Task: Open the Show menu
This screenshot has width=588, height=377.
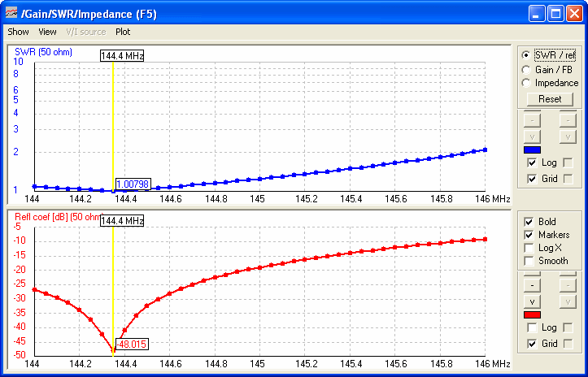Action: 18,32
